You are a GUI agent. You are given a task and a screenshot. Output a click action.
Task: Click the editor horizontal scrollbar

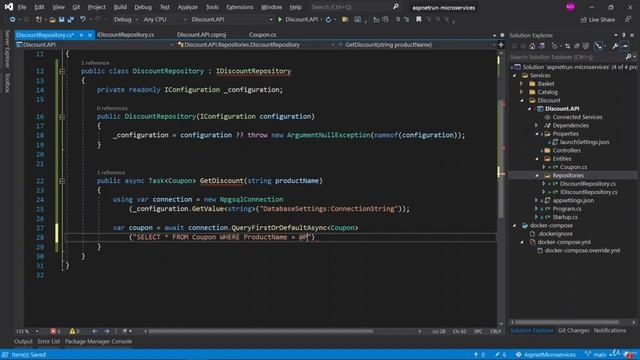click(x=261, y=331)
